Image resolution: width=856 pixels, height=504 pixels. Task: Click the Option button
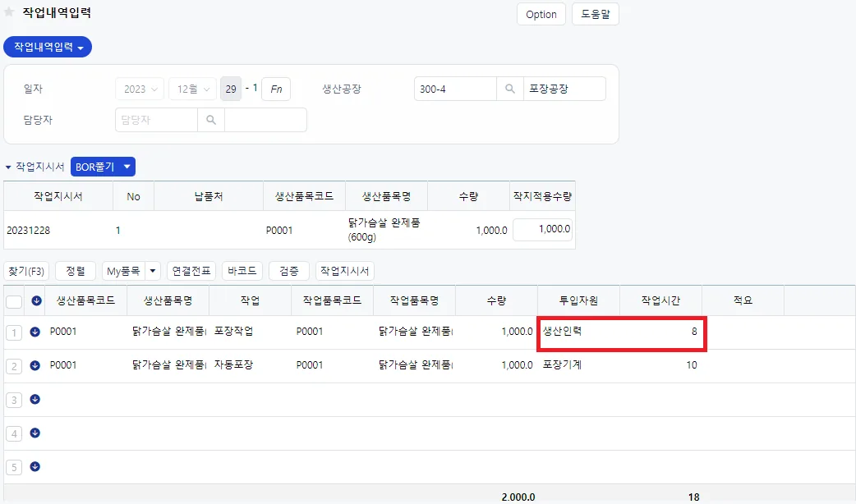point(541,14)
